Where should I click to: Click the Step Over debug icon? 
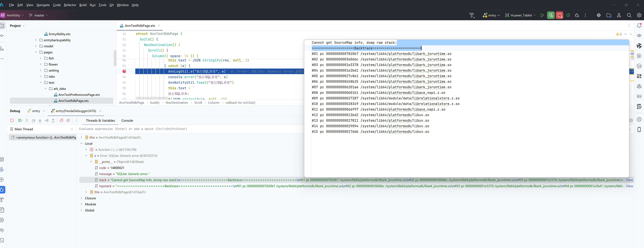[34, 121]
